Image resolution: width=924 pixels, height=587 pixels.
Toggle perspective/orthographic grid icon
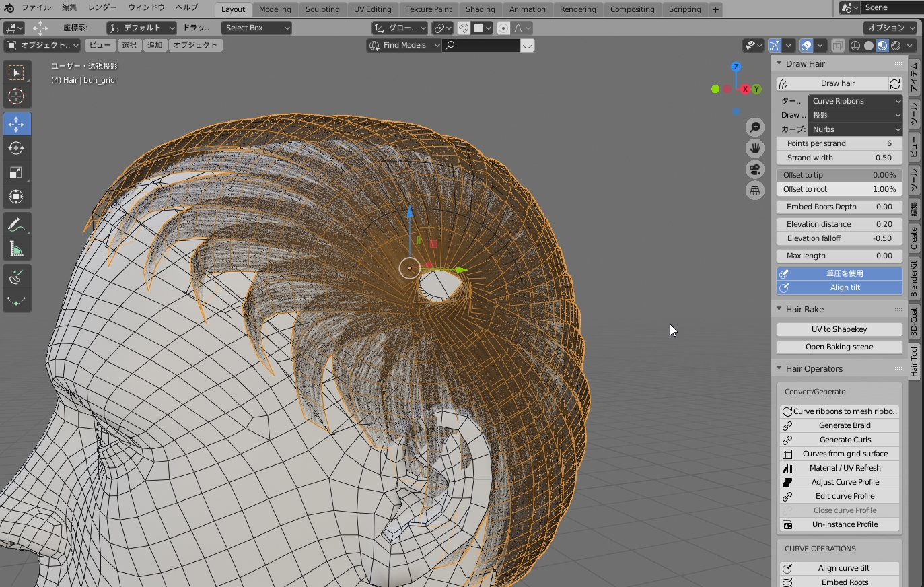pos(755,191)
